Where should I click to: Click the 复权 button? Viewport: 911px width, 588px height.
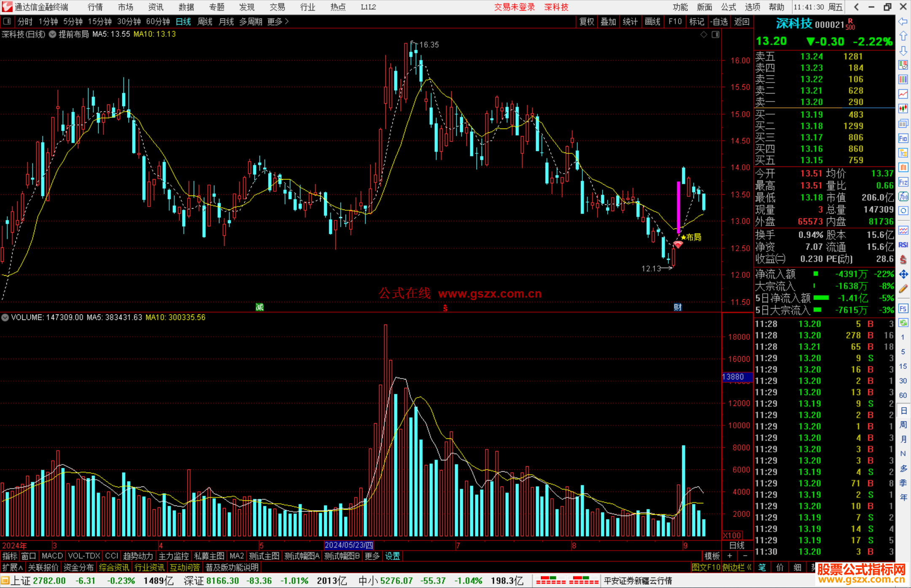(x=586, y=21)
